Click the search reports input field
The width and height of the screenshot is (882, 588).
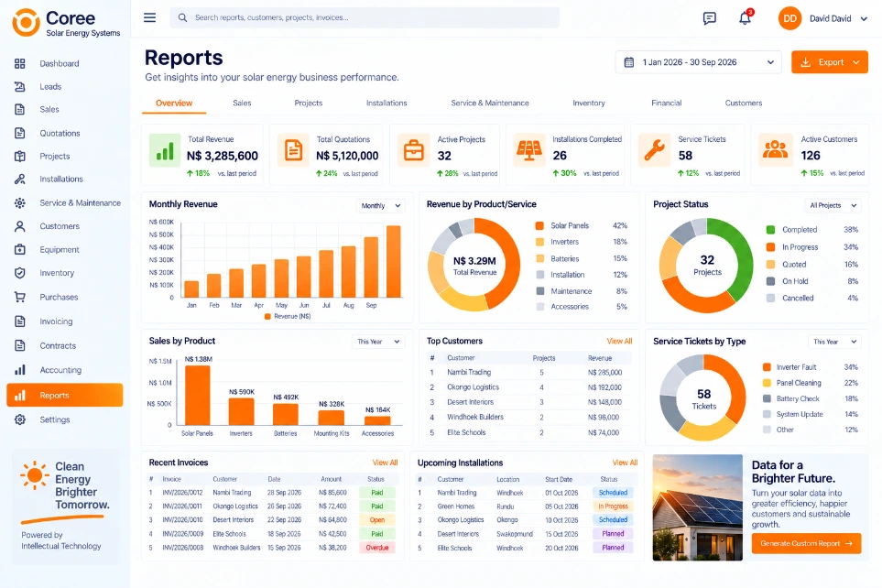365,17
